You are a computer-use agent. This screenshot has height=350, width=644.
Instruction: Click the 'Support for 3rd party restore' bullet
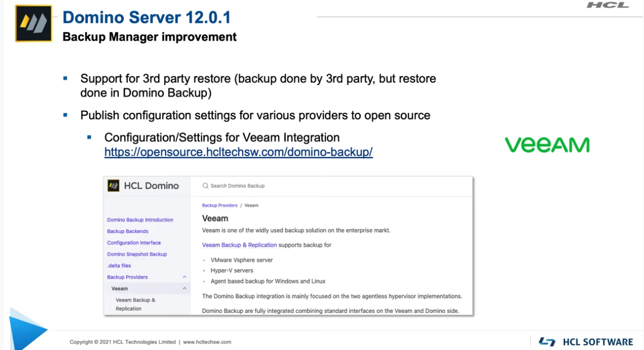(258, 86)
